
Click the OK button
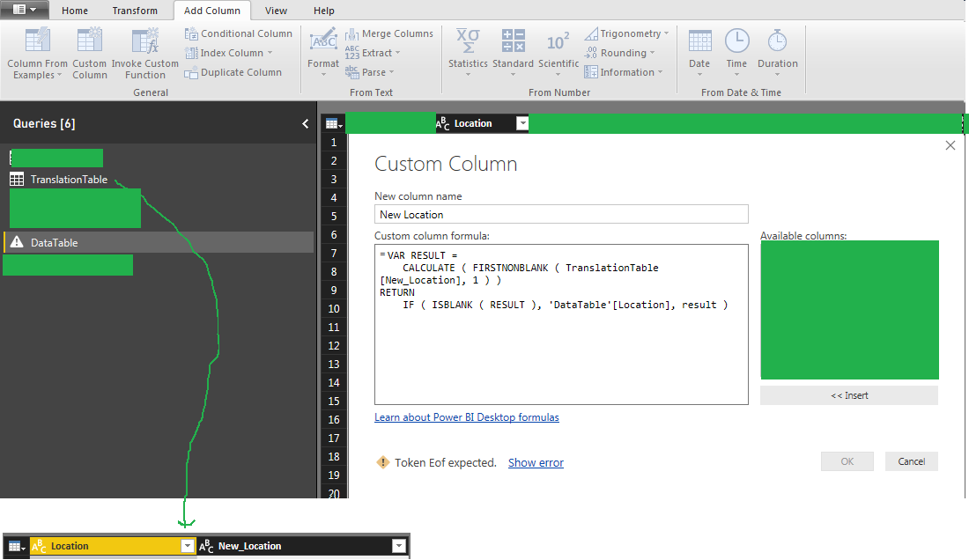point(847,461)
